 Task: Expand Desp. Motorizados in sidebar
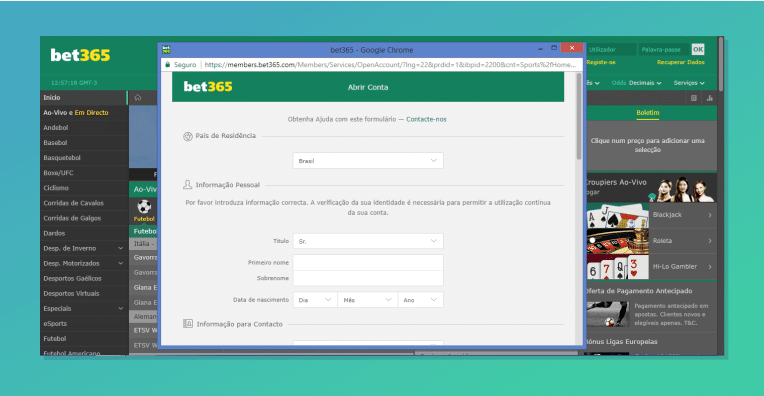click(120, 264)
